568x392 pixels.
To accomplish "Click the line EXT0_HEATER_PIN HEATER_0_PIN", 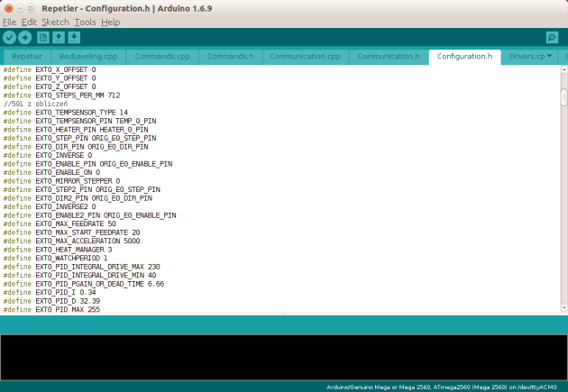I will (x=76, y=130).
